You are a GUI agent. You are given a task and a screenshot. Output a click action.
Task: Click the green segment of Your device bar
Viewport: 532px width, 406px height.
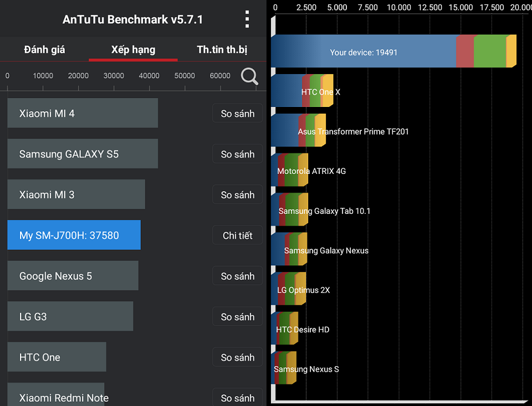pos(490,51)
